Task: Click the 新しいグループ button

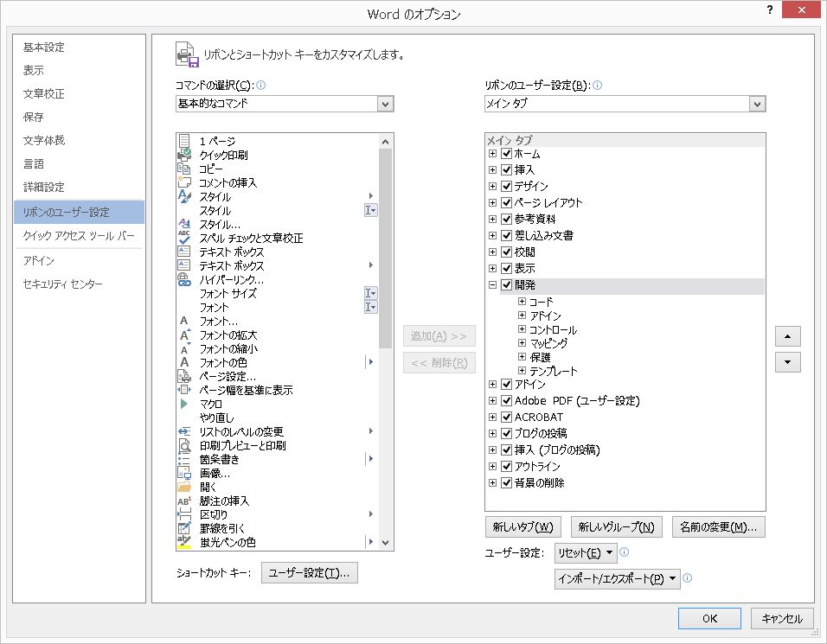Action: (616, 526)
